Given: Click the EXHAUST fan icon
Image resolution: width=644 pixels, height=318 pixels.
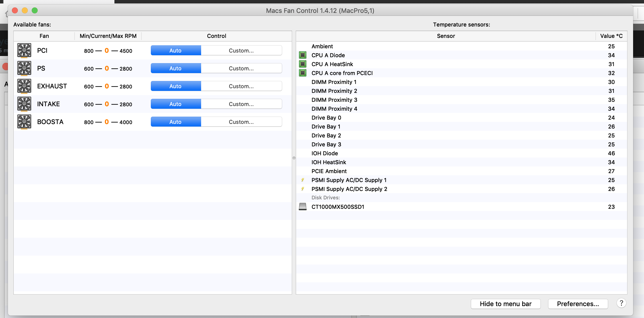Looking at the screenshot, I should [24, 86].
